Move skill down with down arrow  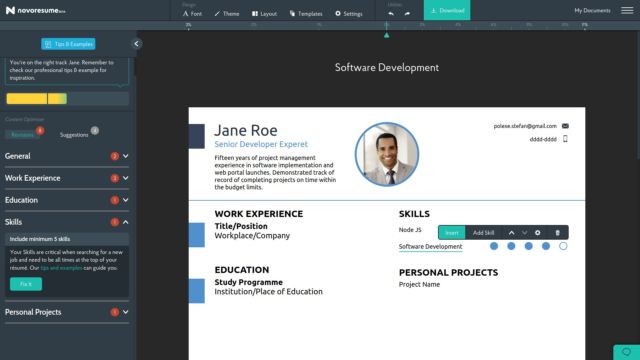pos(524,233)
